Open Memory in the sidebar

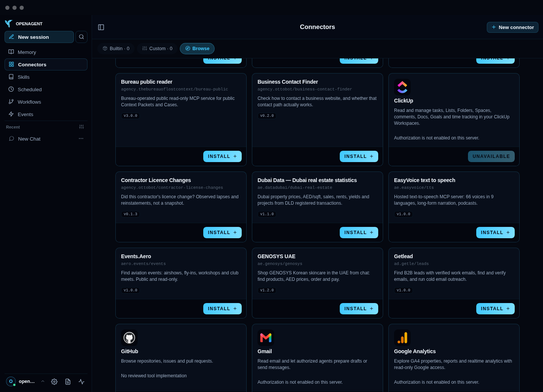click(x=46, y=52)
